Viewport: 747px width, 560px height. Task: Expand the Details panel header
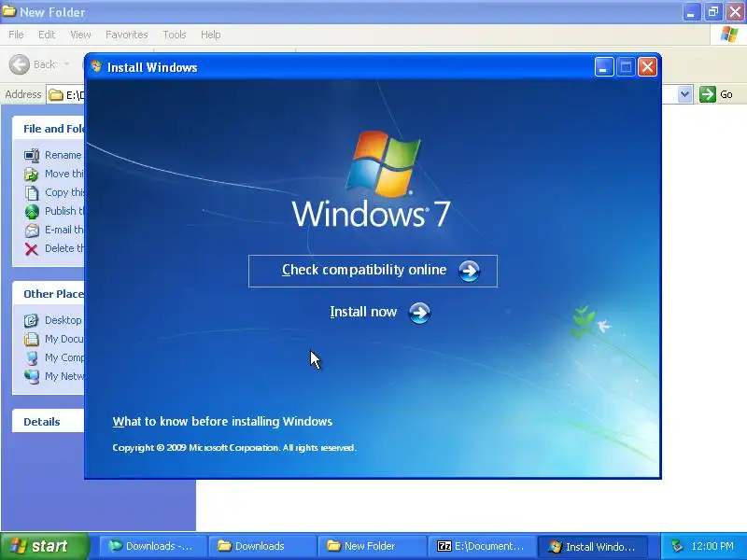point(49,422)
